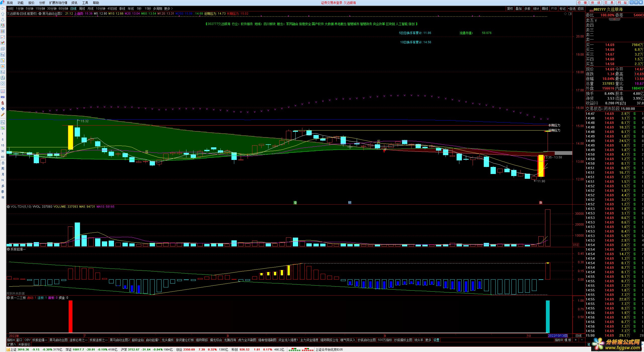Click the square panel icon at chart top-right

point(570,14)
